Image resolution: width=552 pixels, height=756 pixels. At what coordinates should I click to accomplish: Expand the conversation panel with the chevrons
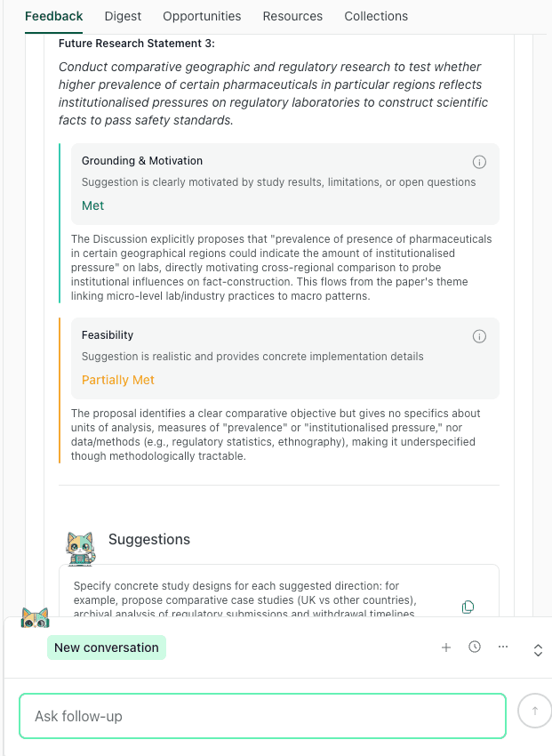pyautogui.click(x=538, y=650)
